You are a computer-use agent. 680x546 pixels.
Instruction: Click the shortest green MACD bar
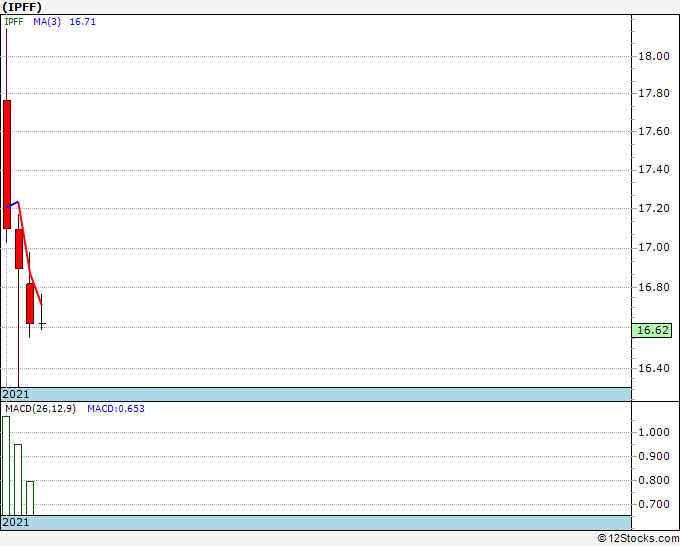30,498
